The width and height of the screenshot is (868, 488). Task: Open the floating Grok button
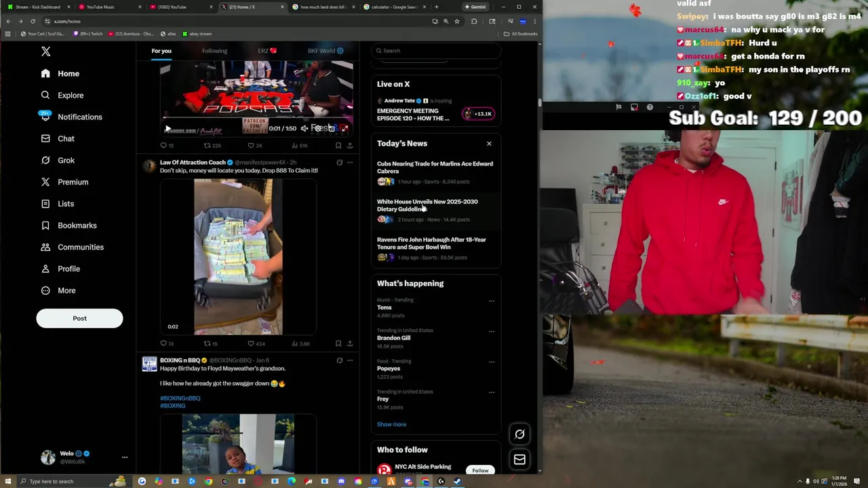[519, 434]
